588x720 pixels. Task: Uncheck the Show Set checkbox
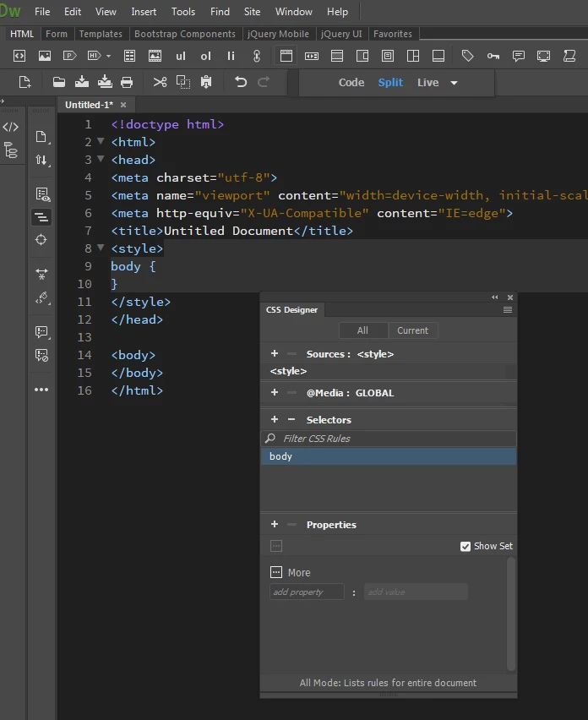point(465,546)
